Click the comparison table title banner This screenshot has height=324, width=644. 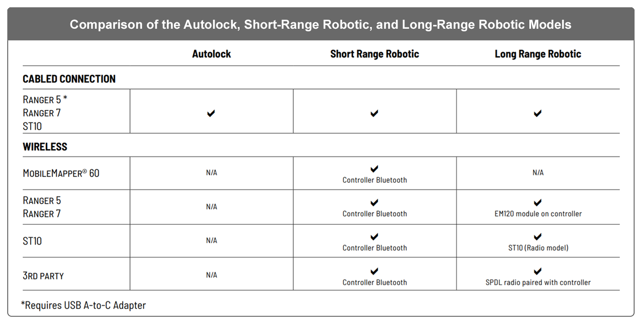tap(321, 24)
